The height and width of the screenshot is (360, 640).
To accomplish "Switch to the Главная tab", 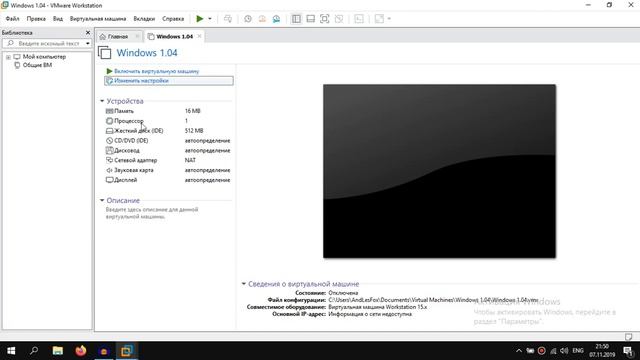I will tap(118, 37).
